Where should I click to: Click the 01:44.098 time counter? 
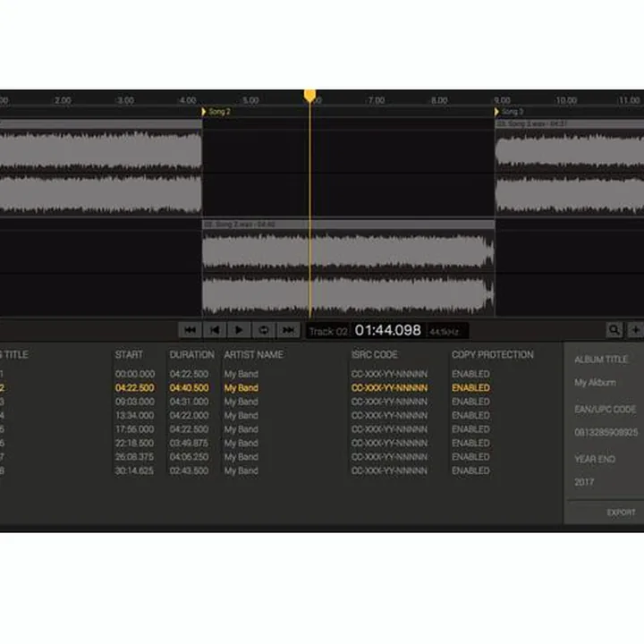pos(387,330)
